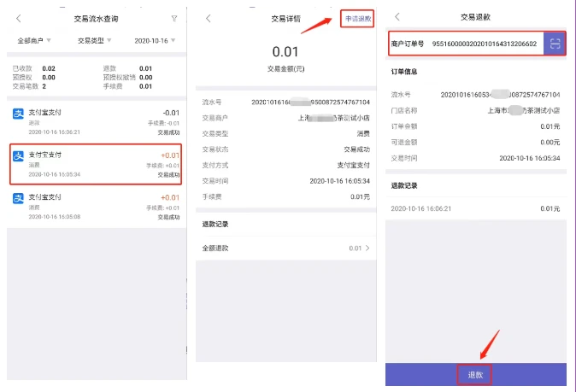576x392 pixels.
Task: Go back from the 交易退款 screen
Action: 397,16
